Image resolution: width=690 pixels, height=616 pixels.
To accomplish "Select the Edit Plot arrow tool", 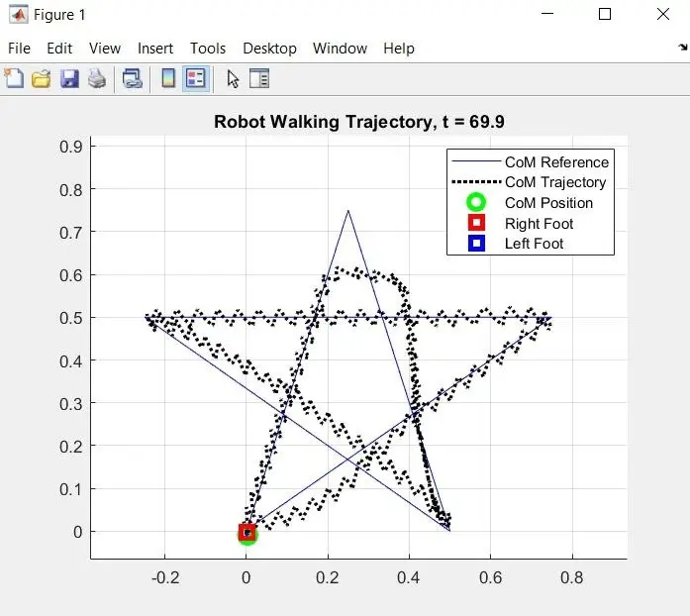I will [233, 79].
